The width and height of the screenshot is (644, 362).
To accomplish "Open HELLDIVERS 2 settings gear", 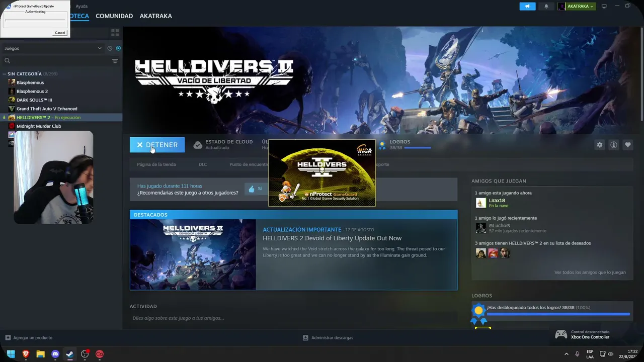I will [x=600, y=145].
